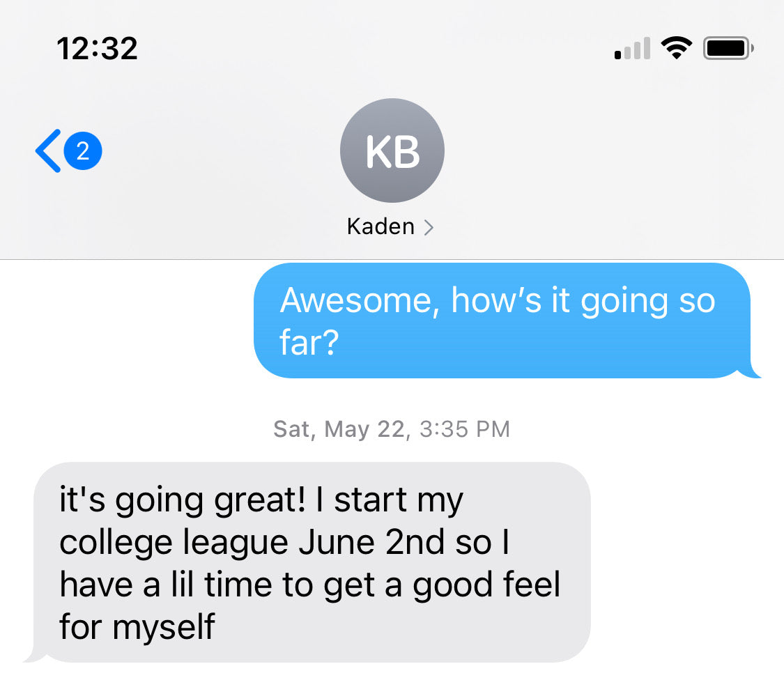
Task: Select the blue "Awesome, how's it going" bubble
Action: click(502, 321)
